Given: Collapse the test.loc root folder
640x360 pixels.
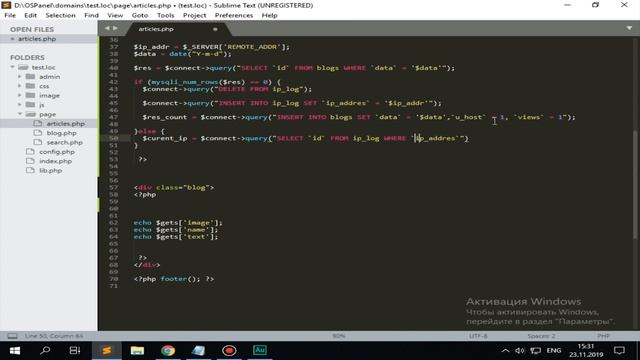Looking at the screenshot, I should [12, 67].
